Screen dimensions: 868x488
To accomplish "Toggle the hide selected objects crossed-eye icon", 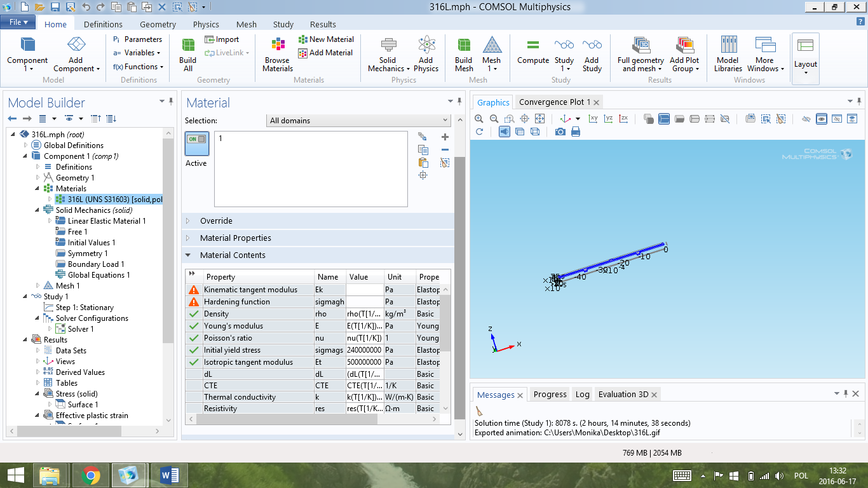I will tap(806, 119).
